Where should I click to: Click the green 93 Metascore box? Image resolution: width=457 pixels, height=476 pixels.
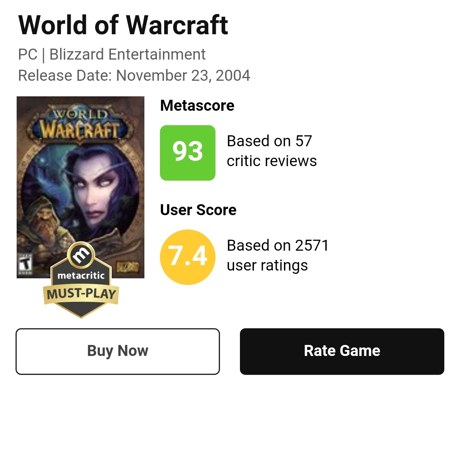point(187,153)
